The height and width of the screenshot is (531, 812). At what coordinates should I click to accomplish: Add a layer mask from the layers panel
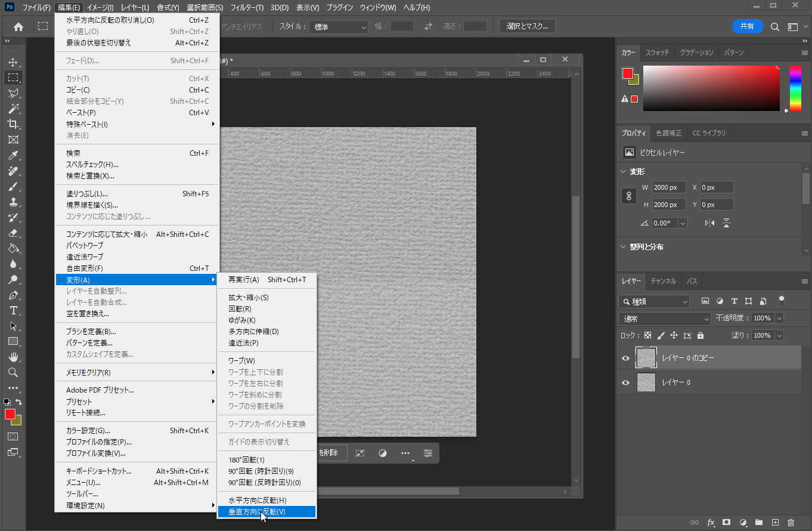[x=726, y=522]
